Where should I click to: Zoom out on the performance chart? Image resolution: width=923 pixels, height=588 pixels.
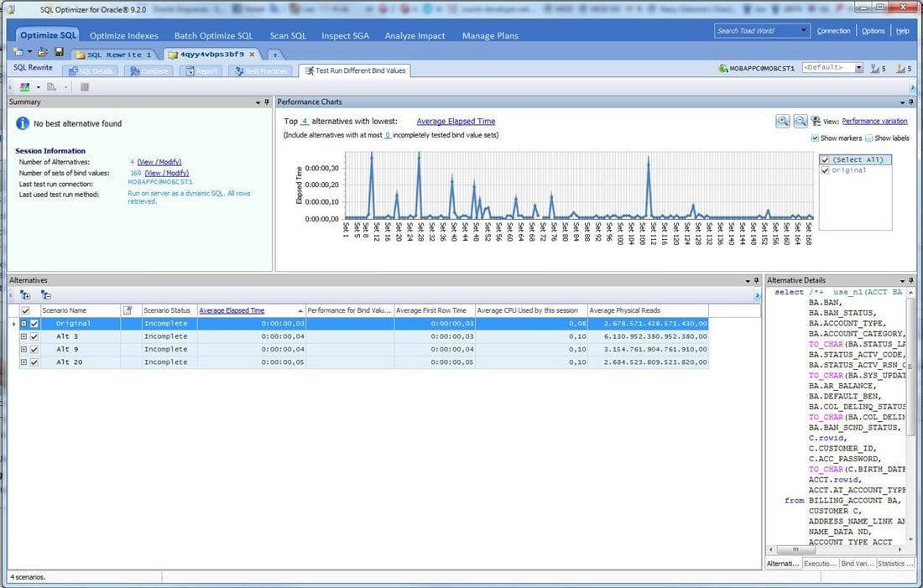(x=800, y=122)
